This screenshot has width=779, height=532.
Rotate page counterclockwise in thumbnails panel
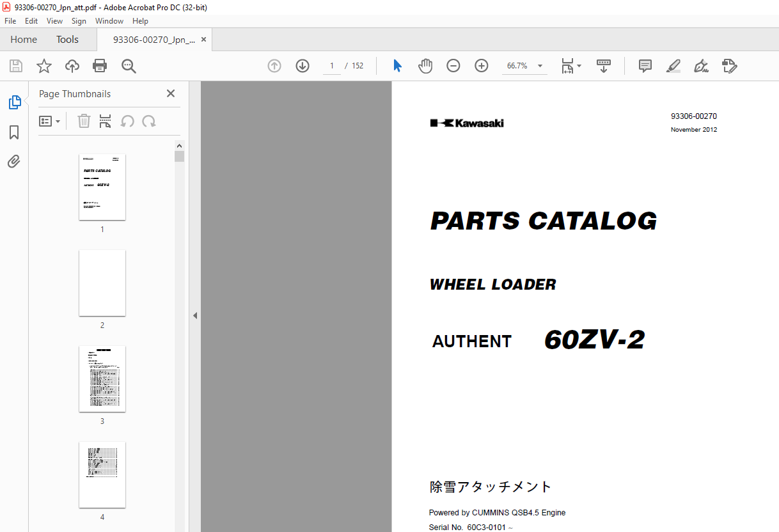(128, 121)
